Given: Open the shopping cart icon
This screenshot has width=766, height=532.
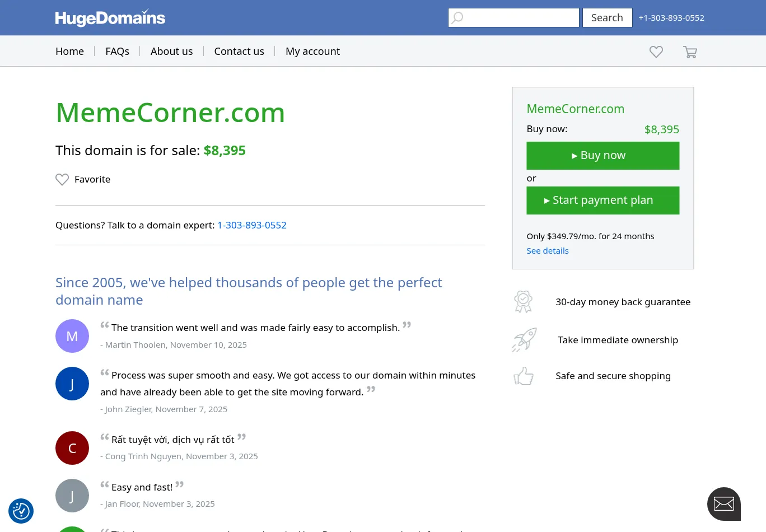Looking at the screenshot, I should tap(690, 52).
